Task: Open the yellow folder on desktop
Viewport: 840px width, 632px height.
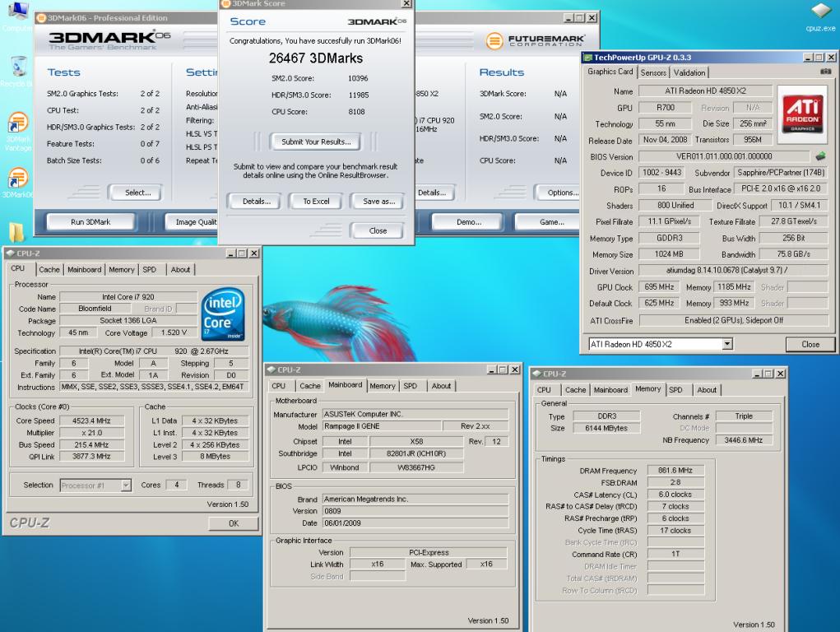Action: (16, 232)
